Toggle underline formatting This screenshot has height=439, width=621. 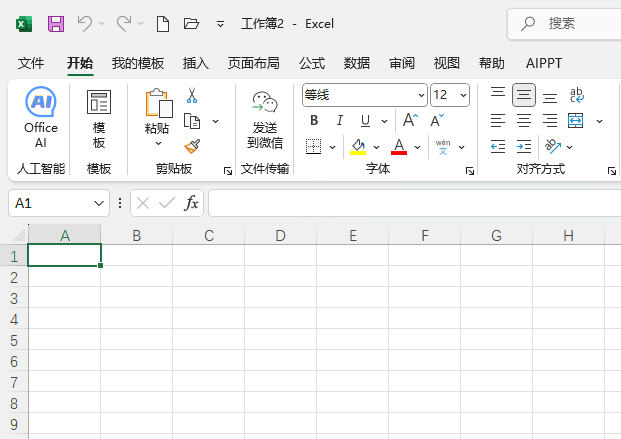(x=366, y=121)
